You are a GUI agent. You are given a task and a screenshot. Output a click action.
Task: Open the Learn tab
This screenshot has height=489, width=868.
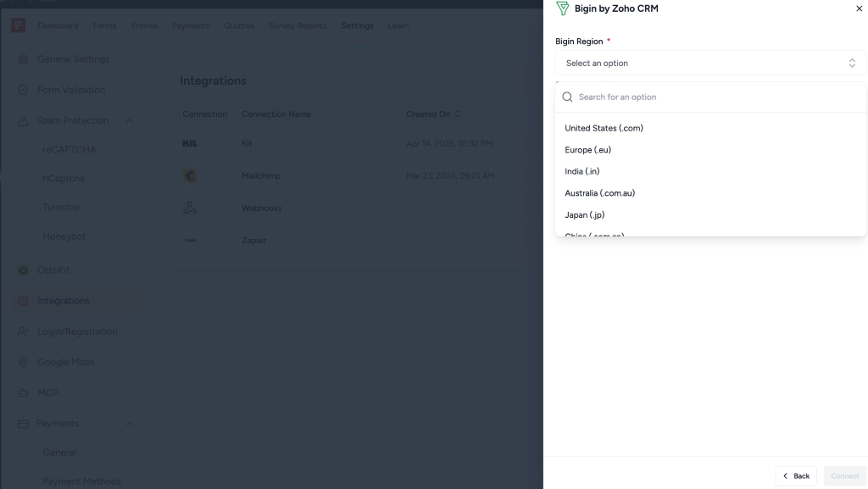(x=398, y=25)
